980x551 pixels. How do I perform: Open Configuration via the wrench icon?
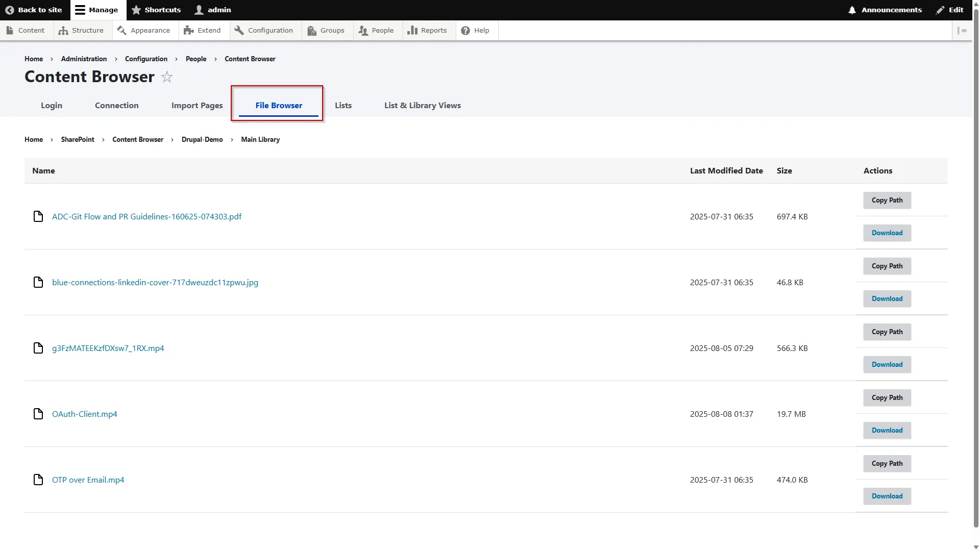click(x=239, y=30)
